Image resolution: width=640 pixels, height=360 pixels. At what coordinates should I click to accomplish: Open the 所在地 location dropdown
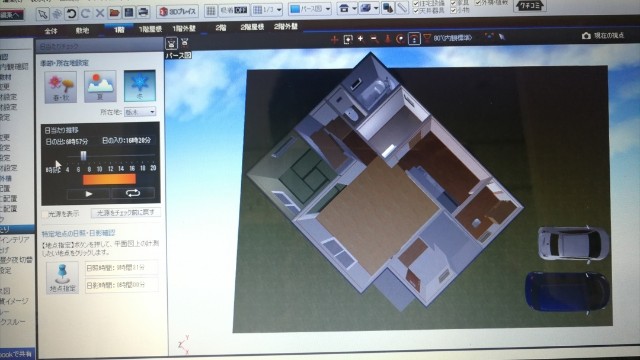(x=140, y=112)
